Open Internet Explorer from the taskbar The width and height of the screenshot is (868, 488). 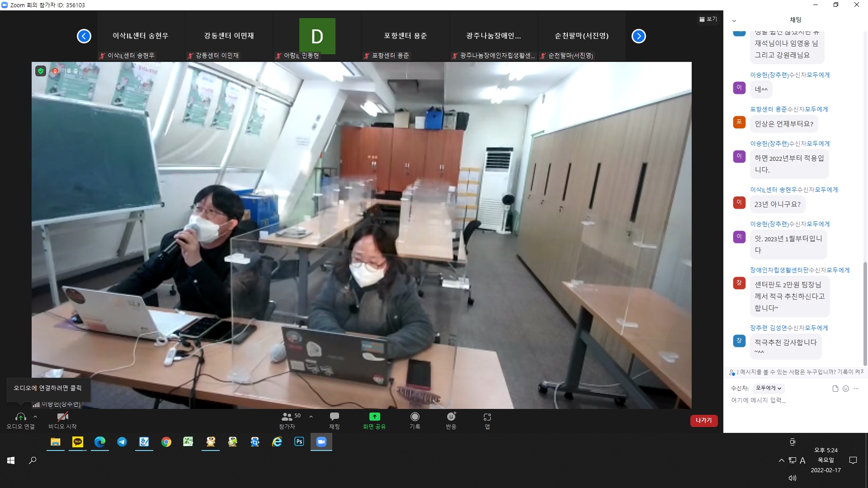(277, 442)
